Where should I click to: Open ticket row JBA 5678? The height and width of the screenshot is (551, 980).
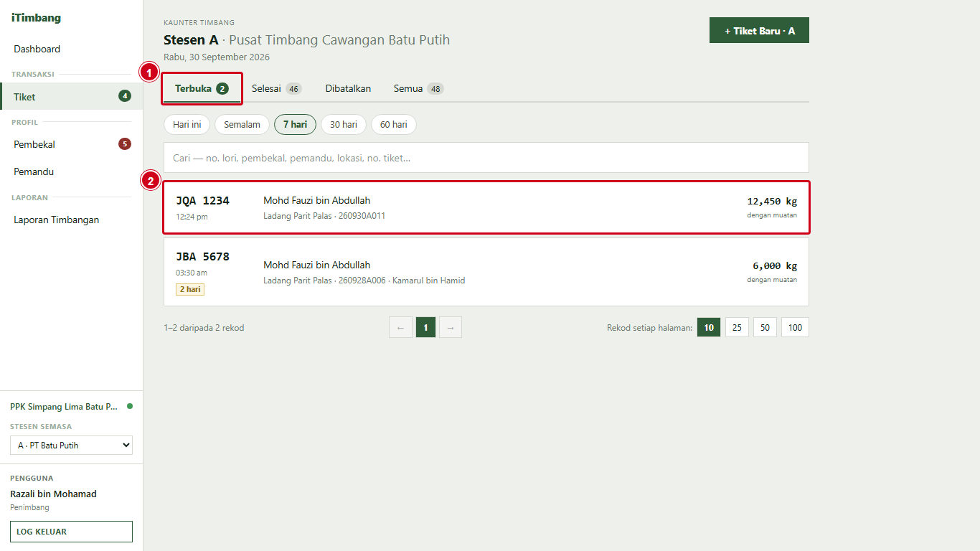point(486,272)
